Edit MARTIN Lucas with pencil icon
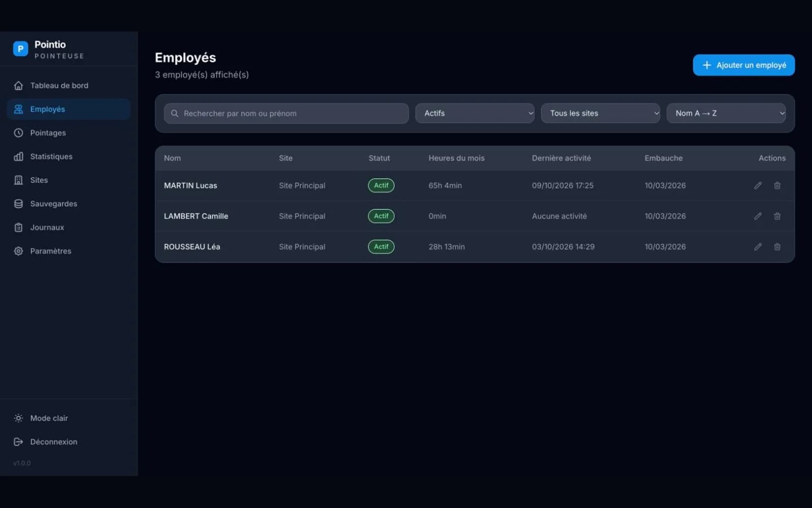812x508 pixels. click(758, 185)
